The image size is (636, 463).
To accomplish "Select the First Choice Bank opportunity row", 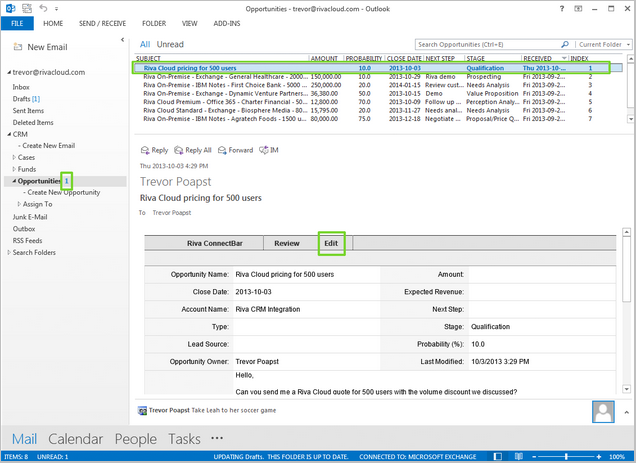I will (378, 85).
